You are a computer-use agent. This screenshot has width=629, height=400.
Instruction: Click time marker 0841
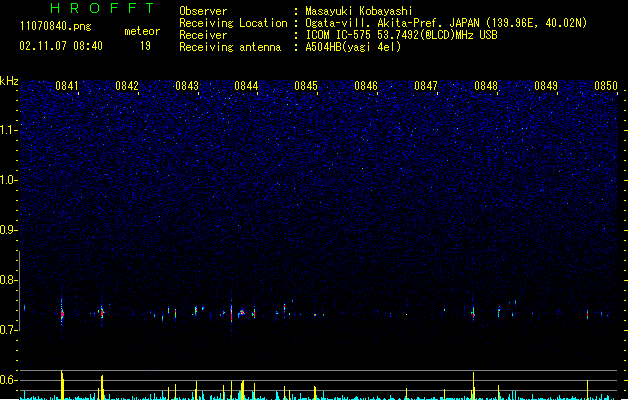pos(67,86)
